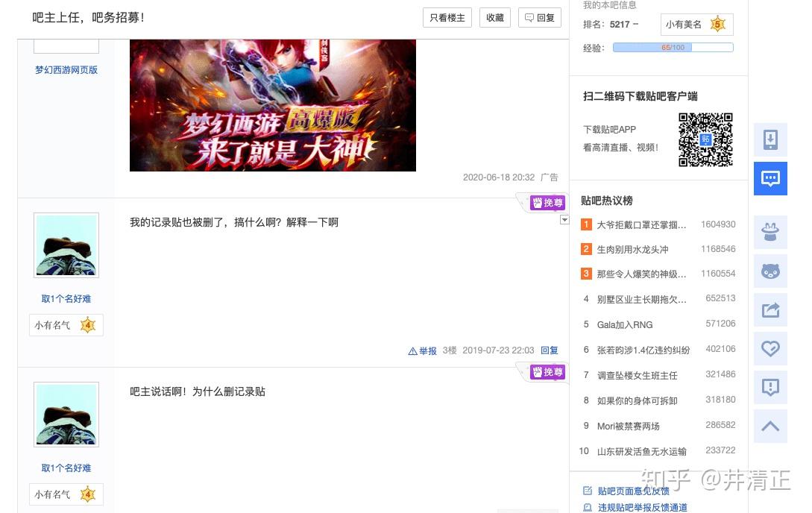
Task: Click the avatar on the 吧主说话啊 post
Action: [x=66, y=415]
